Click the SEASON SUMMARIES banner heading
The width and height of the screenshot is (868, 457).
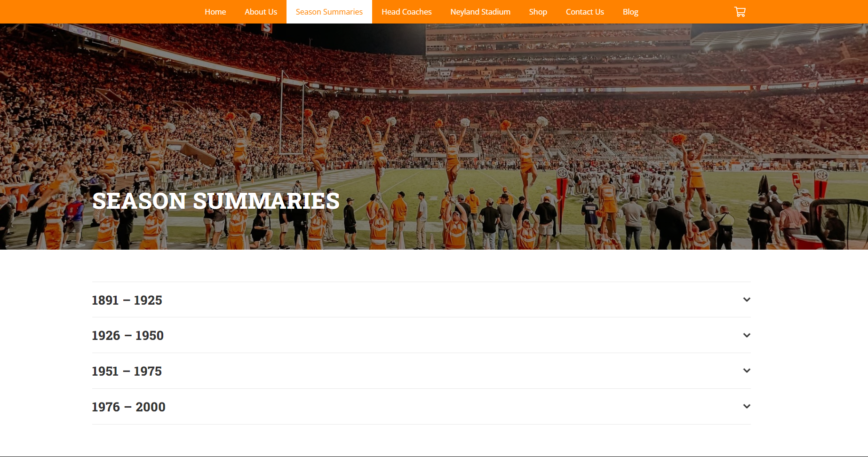pos(216,201)
